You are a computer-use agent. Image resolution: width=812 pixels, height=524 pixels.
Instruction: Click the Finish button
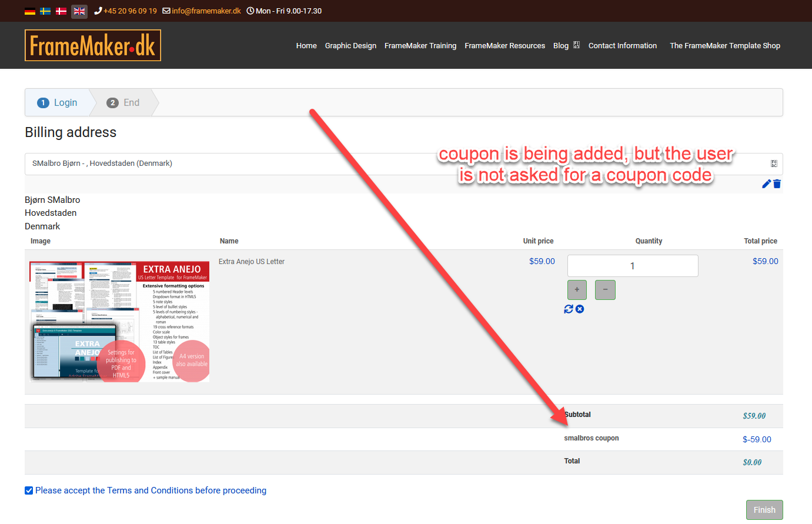764,510
